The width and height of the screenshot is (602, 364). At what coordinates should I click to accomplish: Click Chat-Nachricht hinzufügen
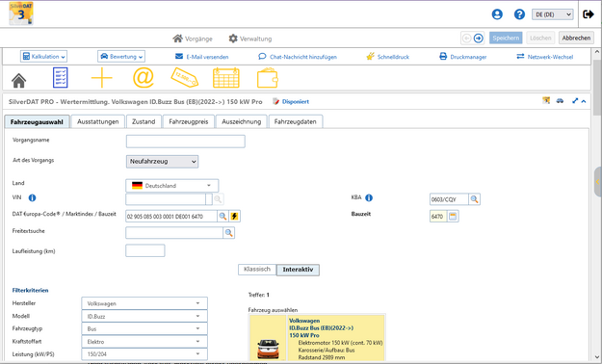click(x=298, y=57)
